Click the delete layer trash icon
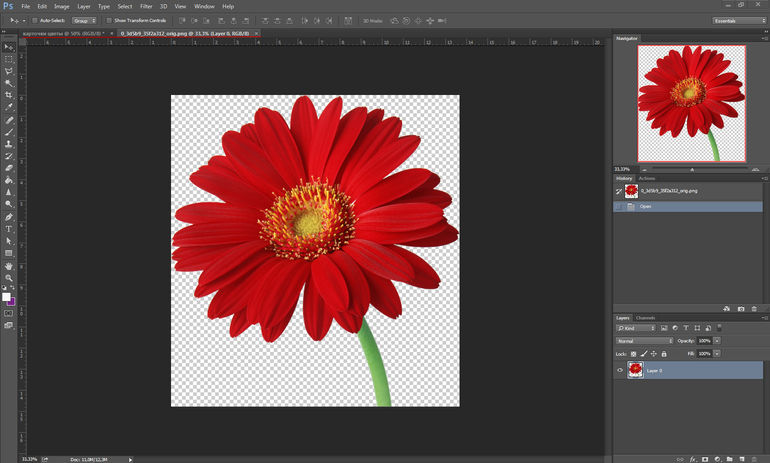This screenshot has width=770, height=463. 754,459
